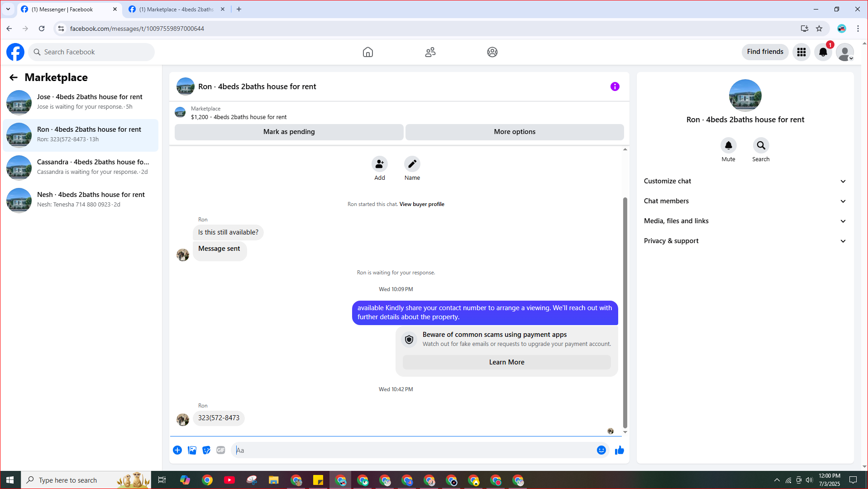Screen dimensions: 868x489
Task: Click the browser address bar URL
Action: click(x=137, y=29)
